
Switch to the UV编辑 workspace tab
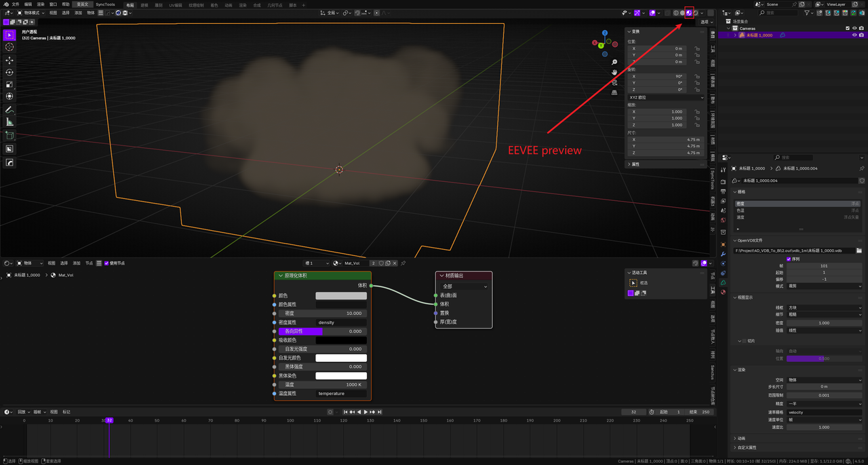[175, 5]
